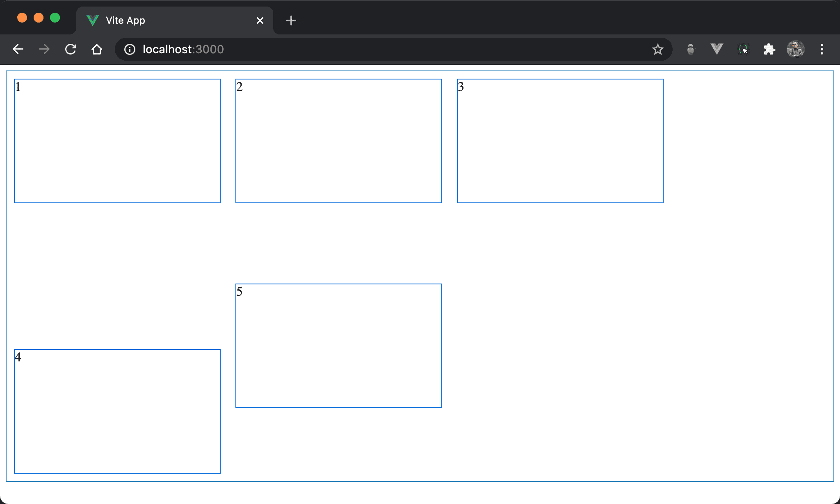Click the box labeled 5
This screenshot has width=840, height=504.
338,346
